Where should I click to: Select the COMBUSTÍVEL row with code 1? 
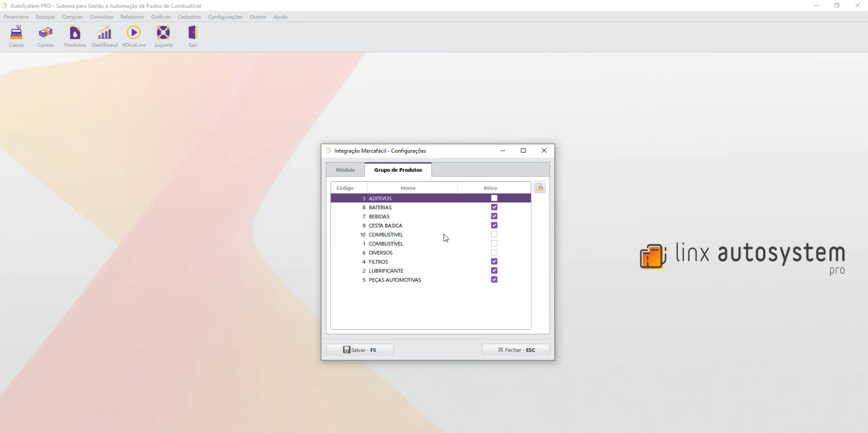point(431,243)
